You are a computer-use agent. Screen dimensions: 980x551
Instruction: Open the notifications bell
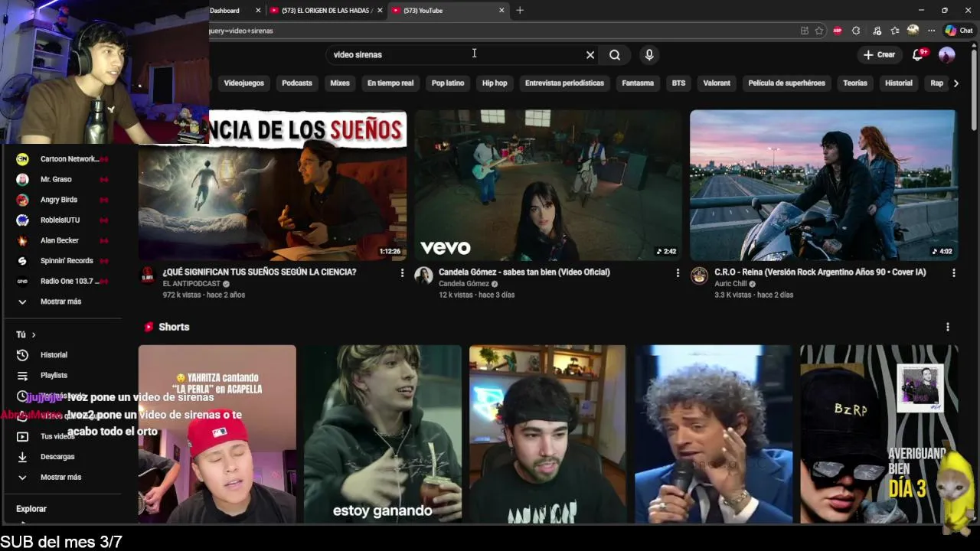[x=918, y=55]
